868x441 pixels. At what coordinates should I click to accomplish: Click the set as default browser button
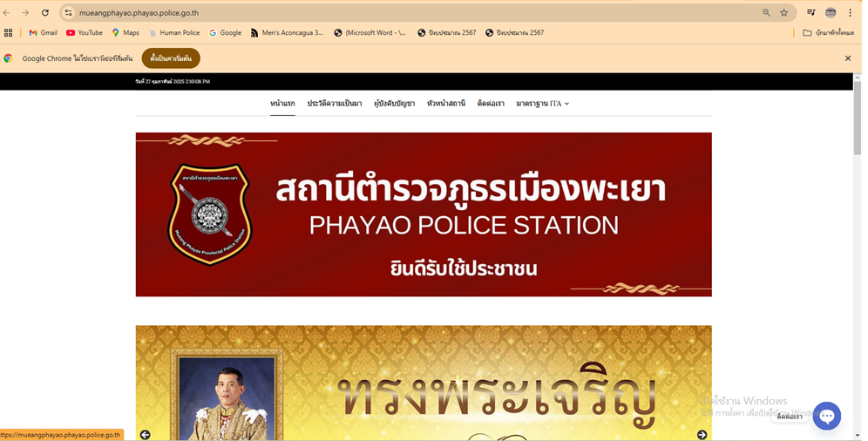(x=171, y=58)
